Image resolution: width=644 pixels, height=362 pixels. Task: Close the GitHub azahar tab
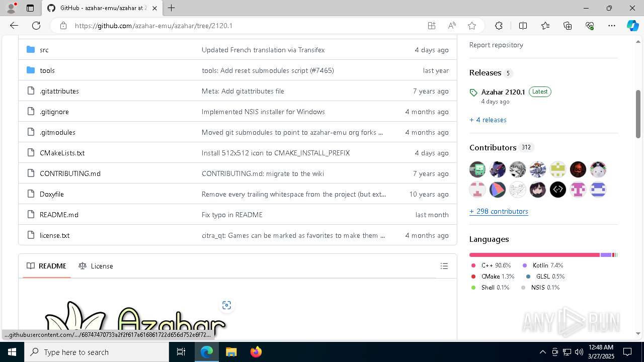[x=154, y=8]
